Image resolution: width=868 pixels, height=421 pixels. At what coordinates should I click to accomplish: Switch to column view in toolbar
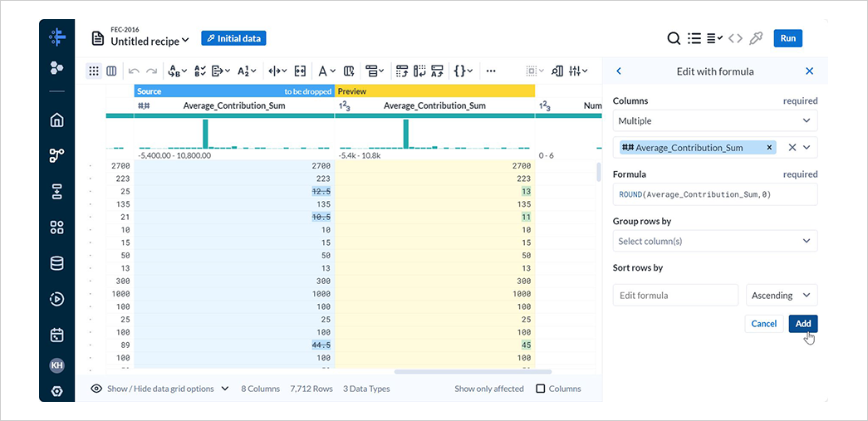pos(111,71)
